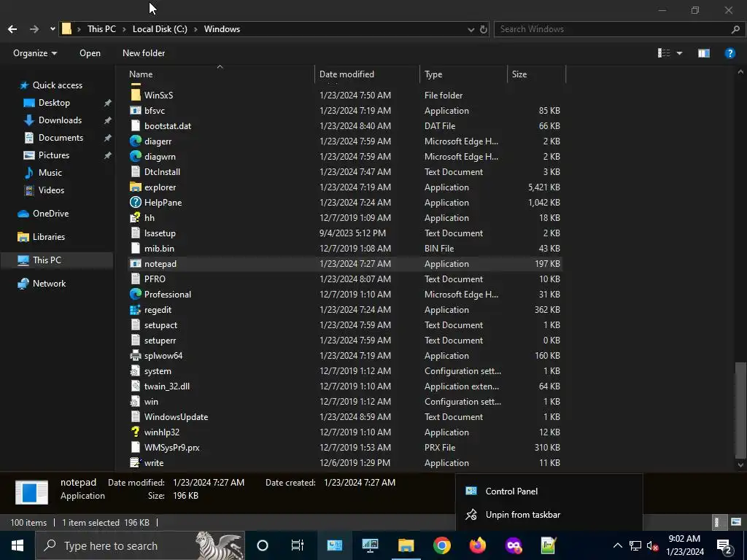Sort by the Type column header

tap(433, 74)
